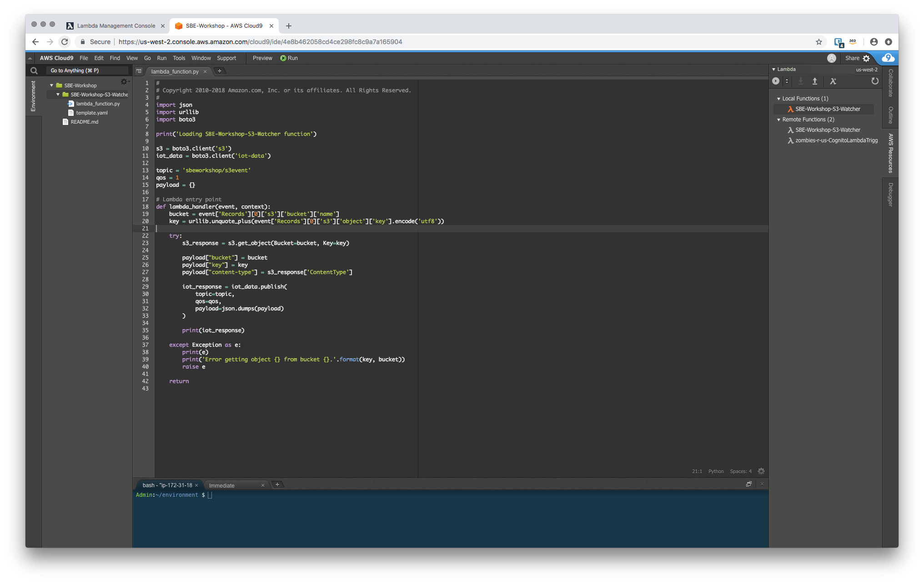Open the Go menu

[147, 58]
